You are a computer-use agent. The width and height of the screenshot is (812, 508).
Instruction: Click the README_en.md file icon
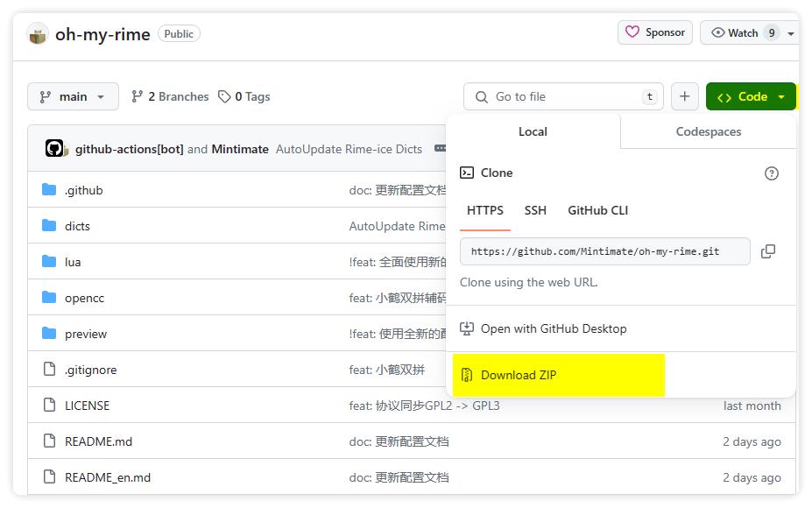pos(49,476)
